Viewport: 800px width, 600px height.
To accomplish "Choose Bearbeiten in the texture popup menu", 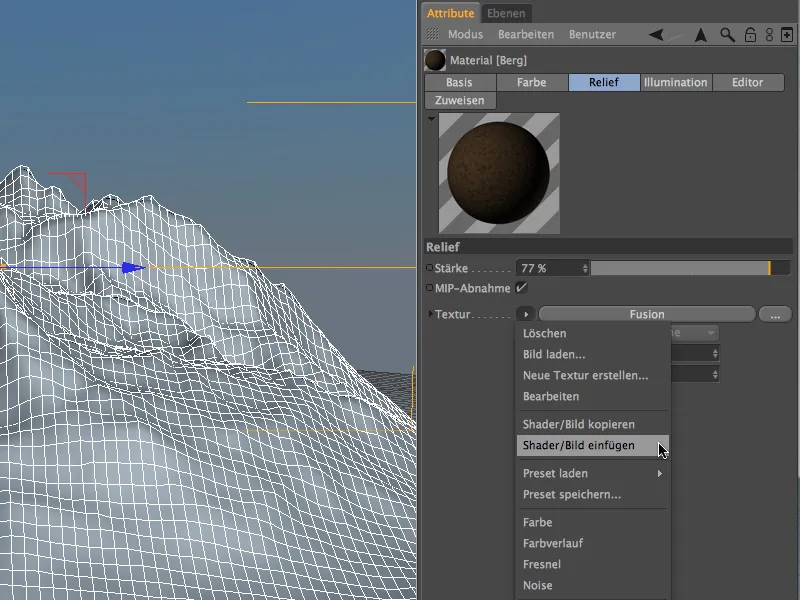I will pyautogui.click(x=593, y=396).
